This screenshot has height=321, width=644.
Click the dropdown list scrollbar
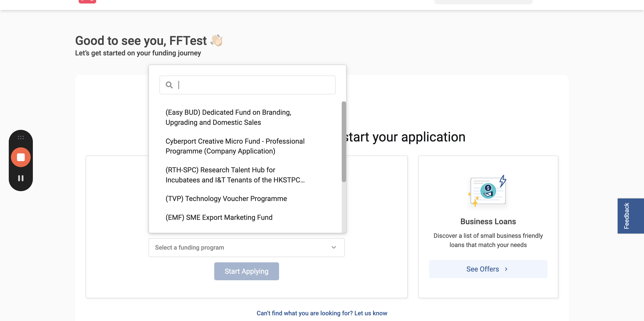344,142
